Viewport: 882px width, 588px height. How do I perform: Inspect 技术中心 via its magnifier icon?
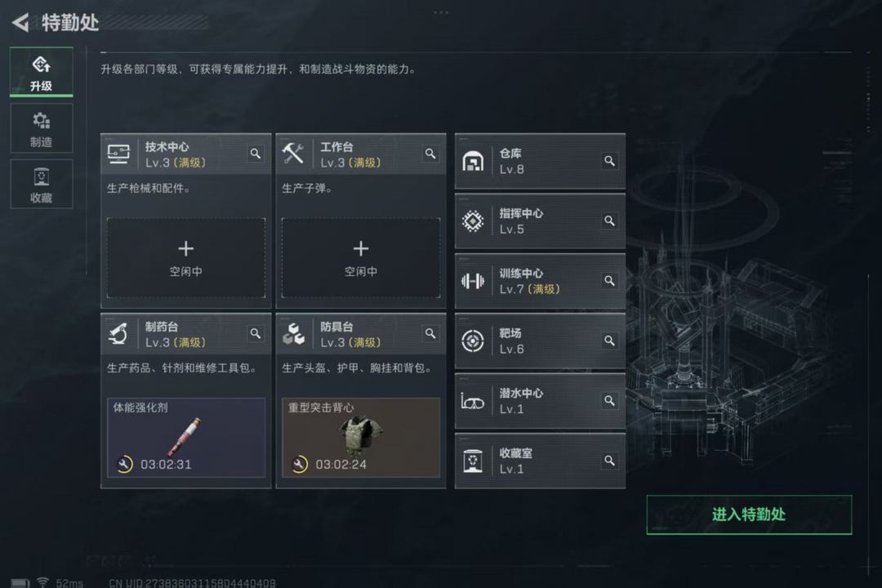pyautogui.click(x=256, y=154)
